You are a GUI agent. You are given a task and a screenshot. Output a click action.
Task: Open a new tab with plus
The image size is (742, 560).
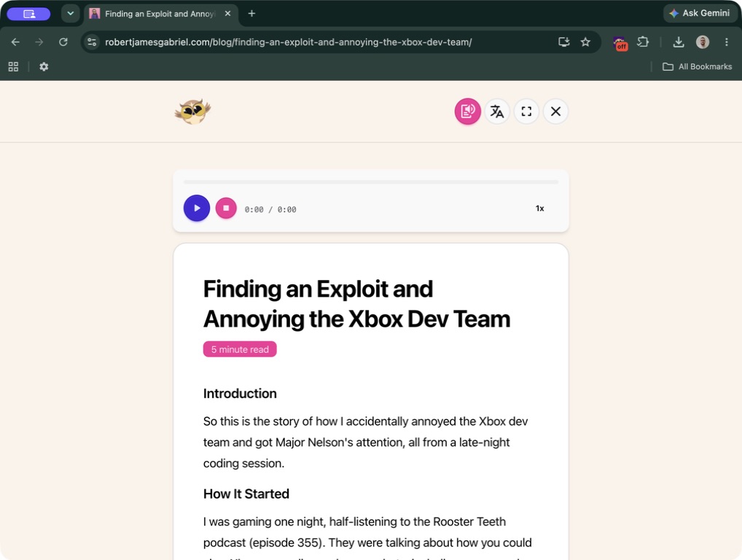tap(251, 14)
